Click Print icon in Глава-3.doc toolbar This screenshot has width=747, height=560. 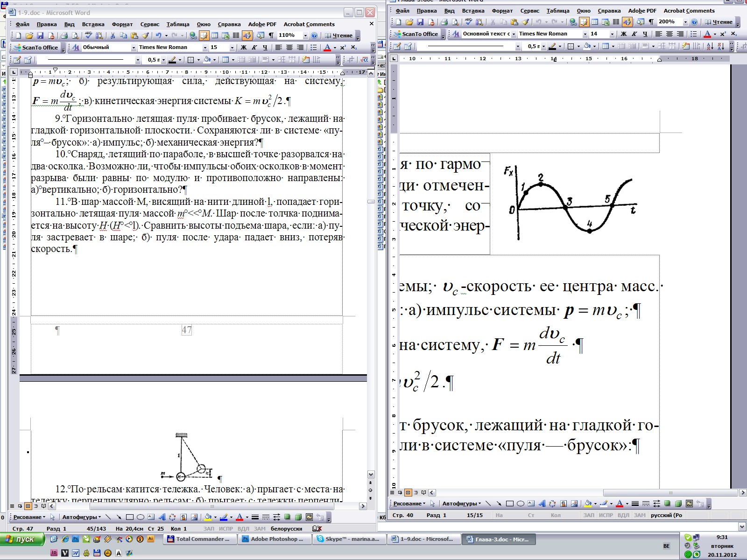pos(444,22)
